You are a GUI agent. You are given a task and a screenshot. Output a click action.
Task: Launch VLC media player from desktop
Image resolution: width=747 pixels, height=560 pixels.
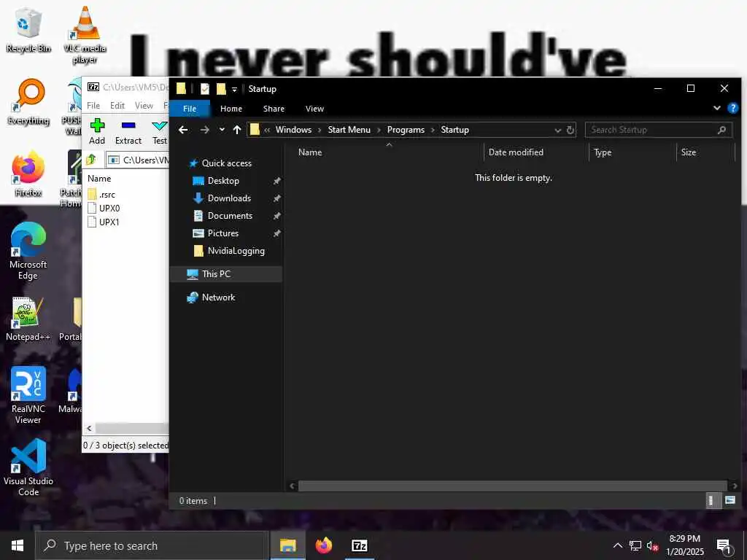[85, 35]
